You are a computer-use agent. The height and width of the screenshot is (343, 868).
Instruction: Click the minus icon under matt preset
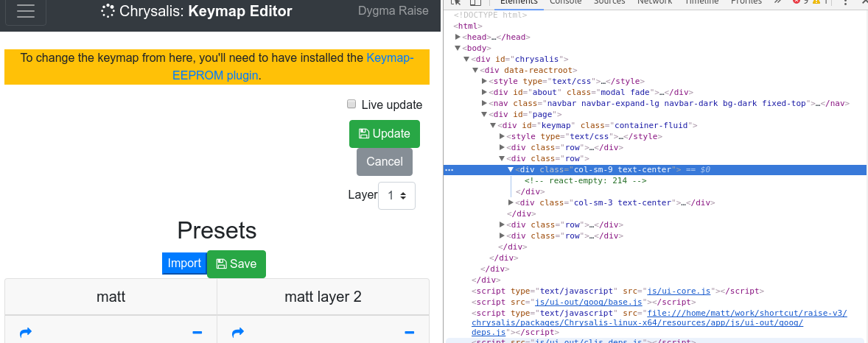click(197, 333)
